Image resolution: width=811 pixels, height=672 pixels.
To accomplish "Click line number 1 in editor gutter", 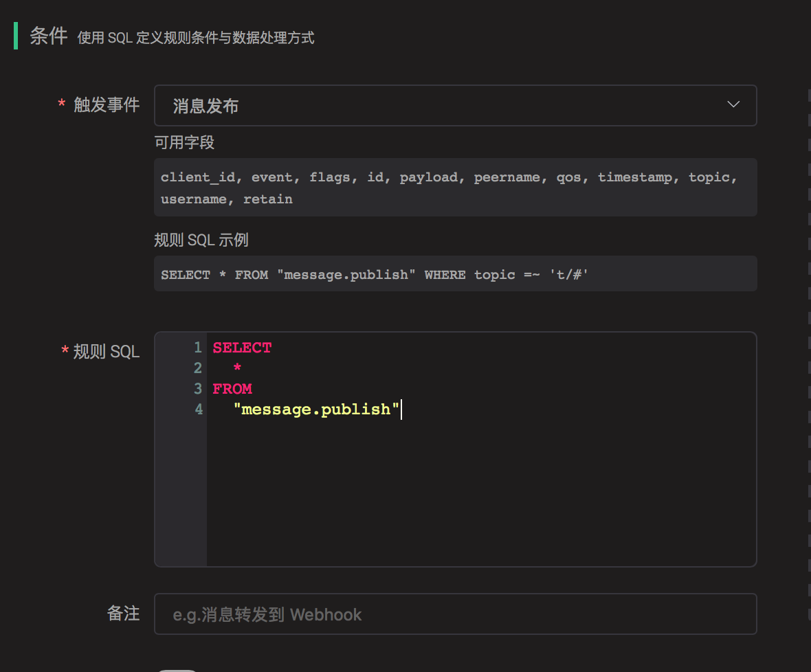I will (x=198, y=348).
